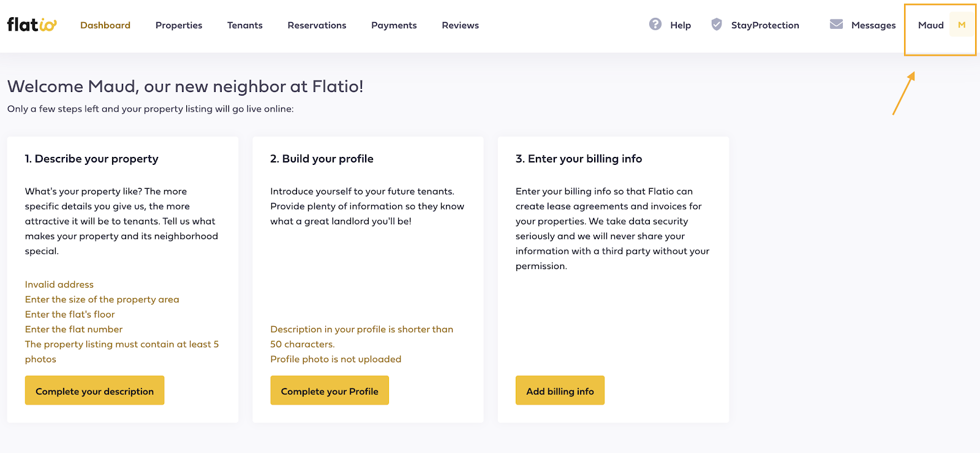Screen dimensions: 980x453
Task: Click Profile photo is not uploaded notice
Action: pyautogui.click(x=336, y=359)
